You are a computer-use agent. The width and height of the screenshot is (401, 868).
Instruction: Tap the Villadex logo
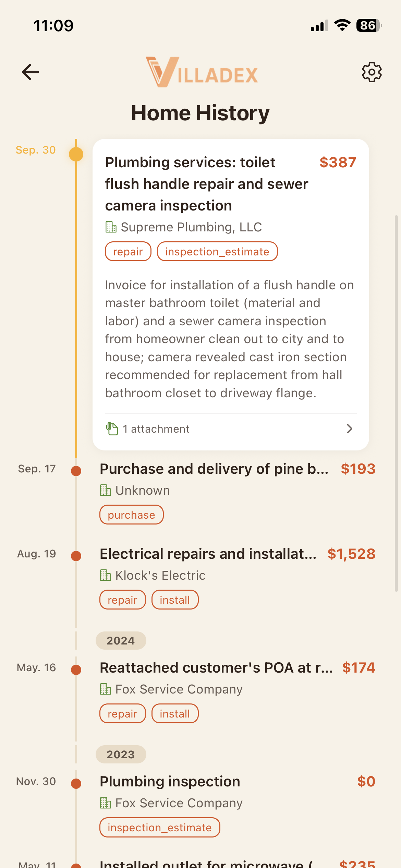point(202,71)
